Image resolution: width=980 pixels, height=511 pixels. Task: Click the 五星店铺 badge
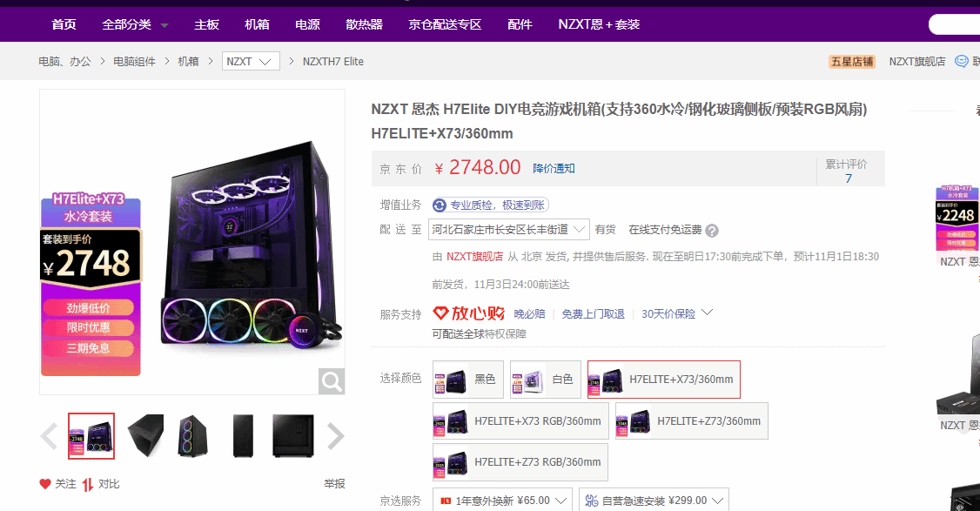pyautogui.click(x=852, y=61)
